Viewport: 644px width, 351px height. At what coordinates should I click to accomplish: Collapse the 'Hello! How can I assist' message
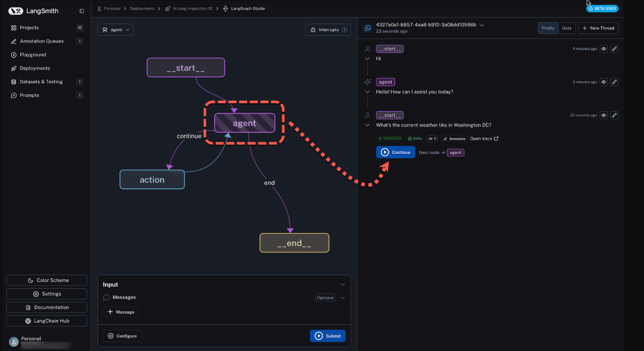pyautogui.click(x=368, y=92)
